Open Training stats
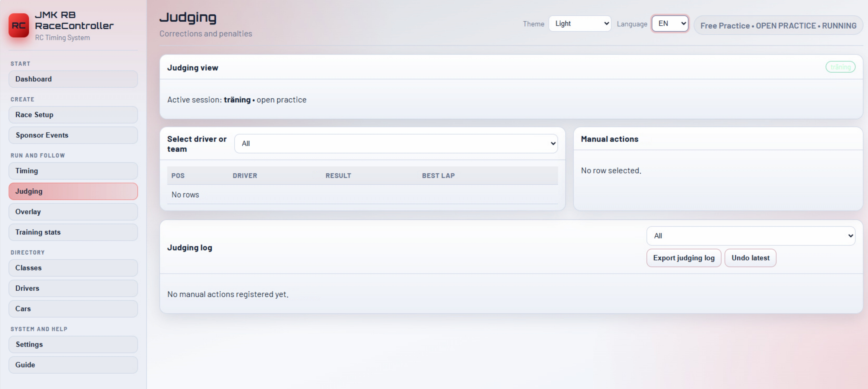The image size is (868, 389). pyautogui.click(x=73, y=232)
